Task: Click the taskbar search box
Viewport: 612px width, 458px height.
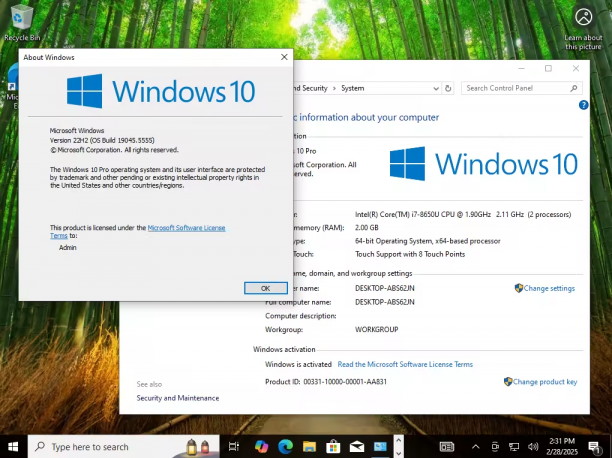Action: point(123,447)
